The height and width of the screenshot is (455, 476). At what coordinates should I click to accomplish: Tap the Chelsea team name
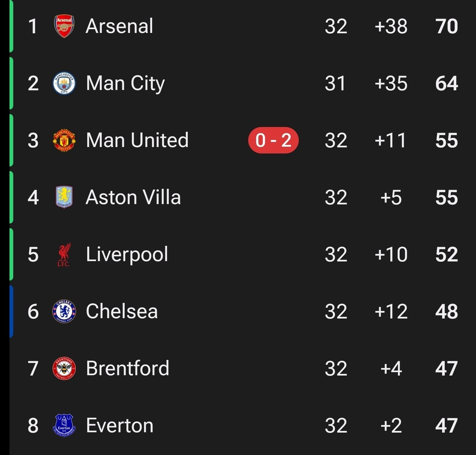pyautogui.click(x=122, y=311)
